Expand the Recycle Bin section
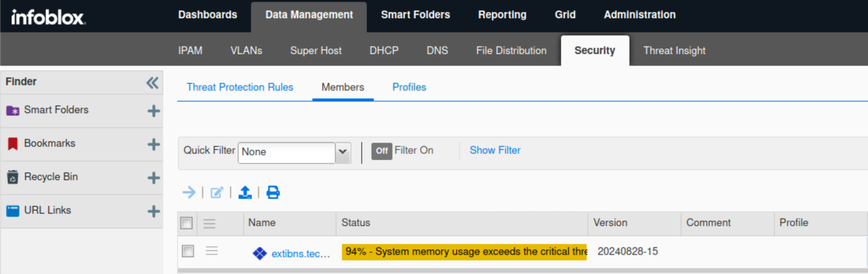Screen dimensions: 868x274 click(153, 178)
